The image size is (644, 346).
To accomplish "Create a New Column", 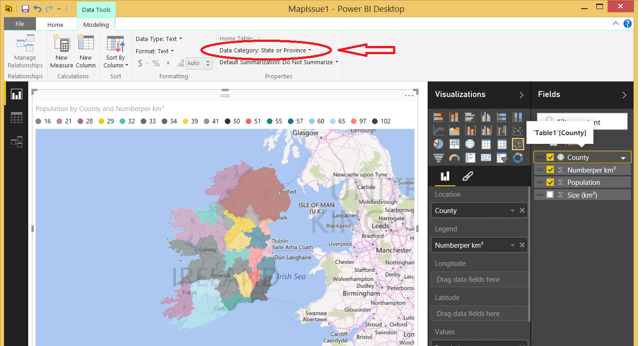I will [x=86, y=52].
